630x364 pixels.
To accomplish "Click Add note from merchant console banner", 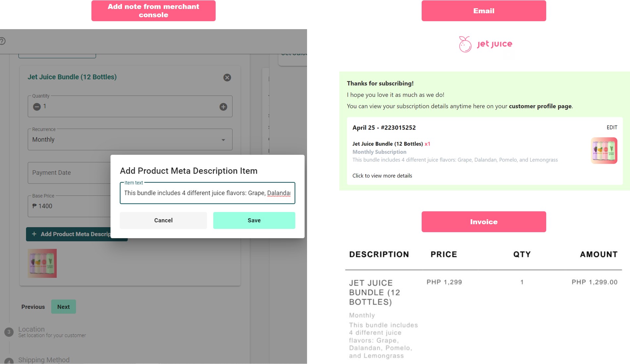I will 153,11.
